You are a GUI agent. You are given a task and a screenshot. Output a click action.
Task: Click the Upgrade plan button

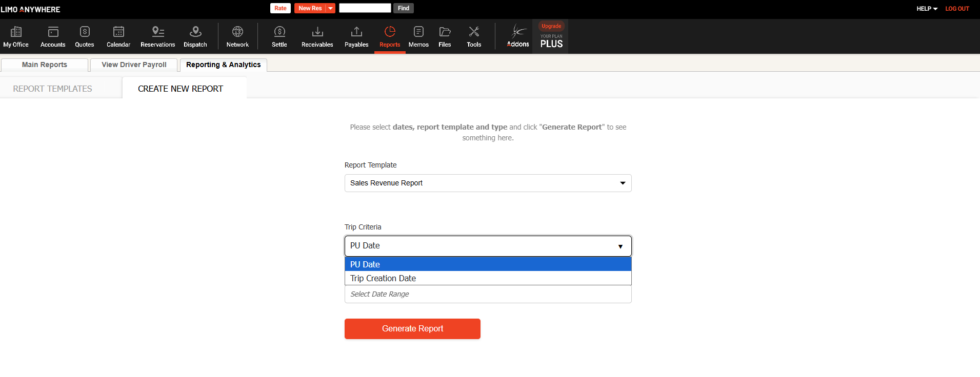551,26
